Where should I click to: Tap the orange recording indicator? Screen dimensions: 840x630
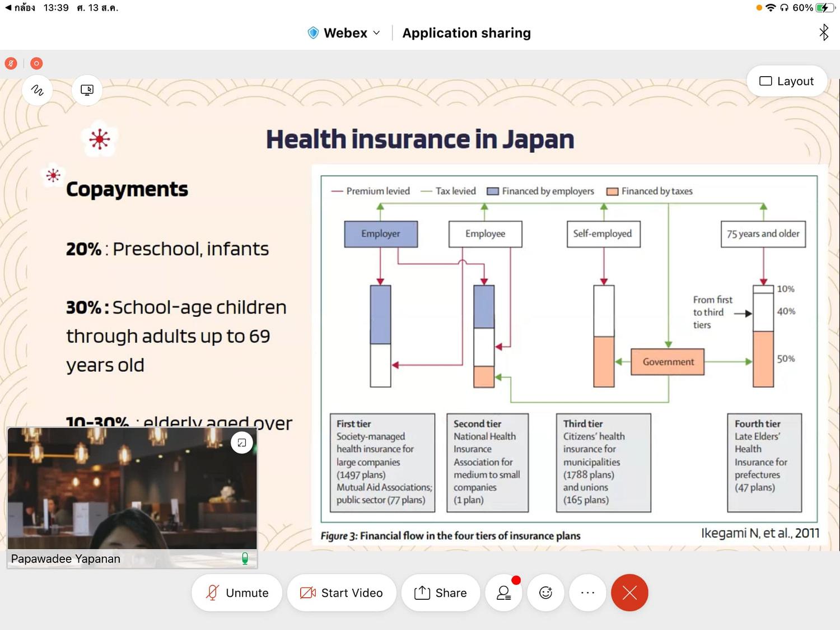pos(36,63)
